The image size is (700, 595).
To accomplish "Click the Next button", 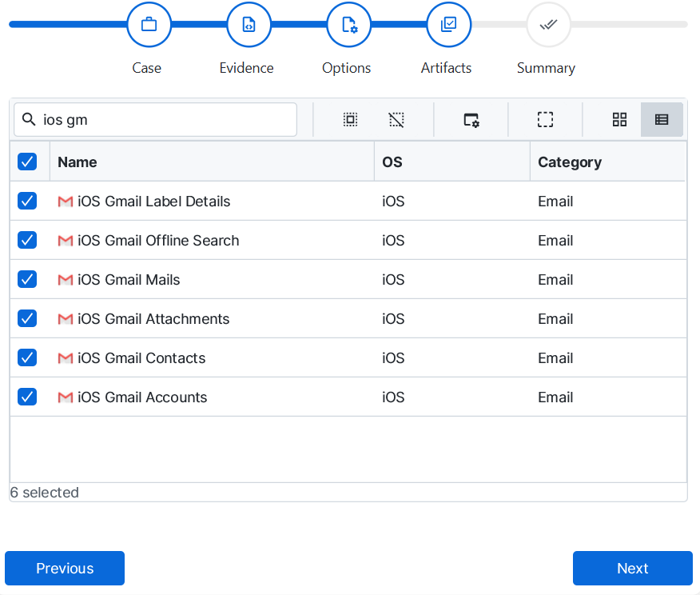I will pyautogui.click(x=632, y=569).
